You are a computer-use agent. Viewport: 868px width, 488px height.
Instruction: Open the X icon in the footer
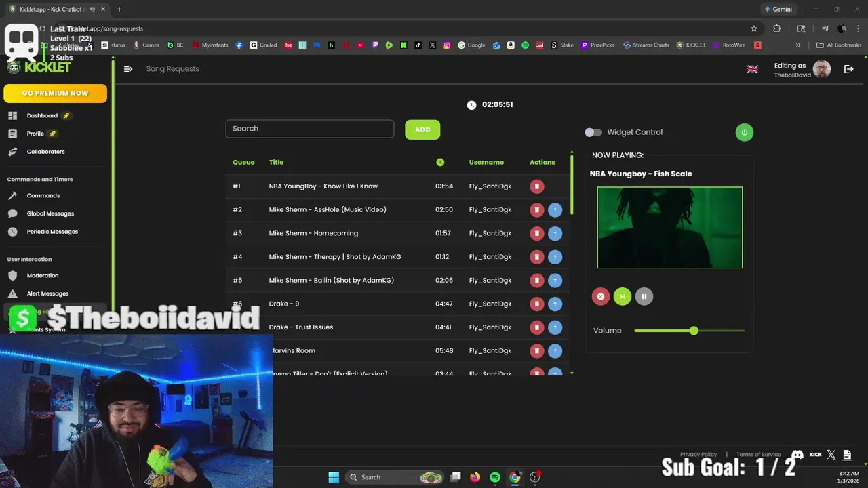tap(831, 455)
